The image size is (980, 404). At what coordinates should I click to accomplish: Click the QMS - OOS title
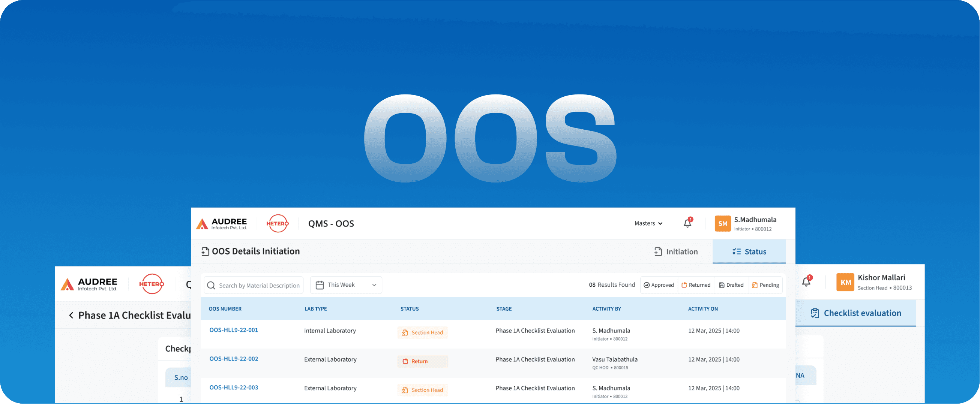331,223
